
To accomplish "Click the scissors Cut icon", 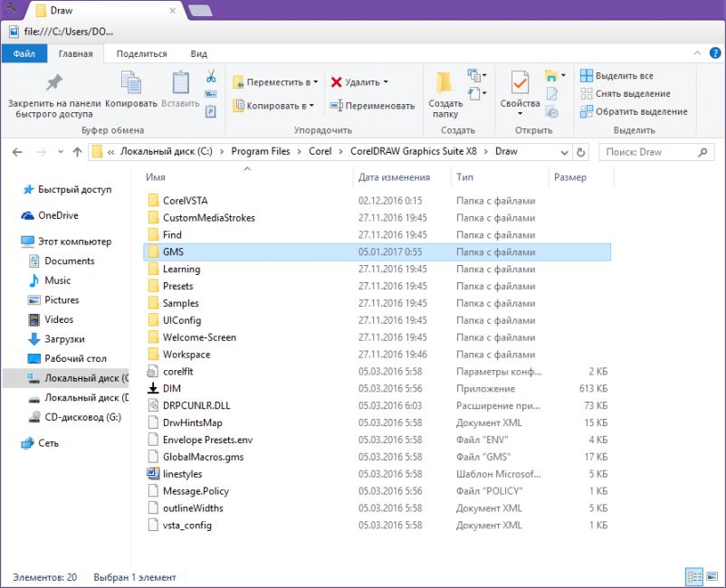I will [x=211, y=76].
